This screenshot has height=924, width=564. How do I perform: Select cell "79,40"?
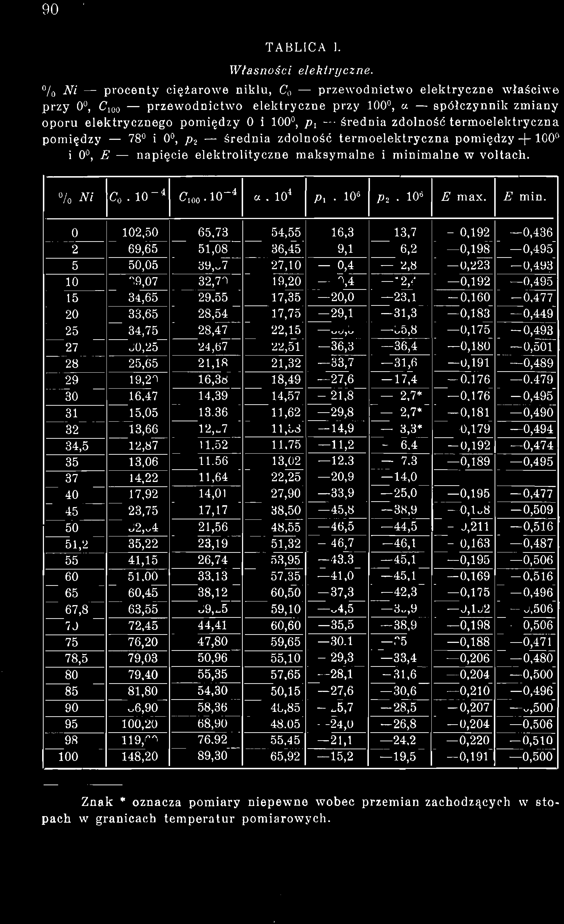(x=143, y=674)
